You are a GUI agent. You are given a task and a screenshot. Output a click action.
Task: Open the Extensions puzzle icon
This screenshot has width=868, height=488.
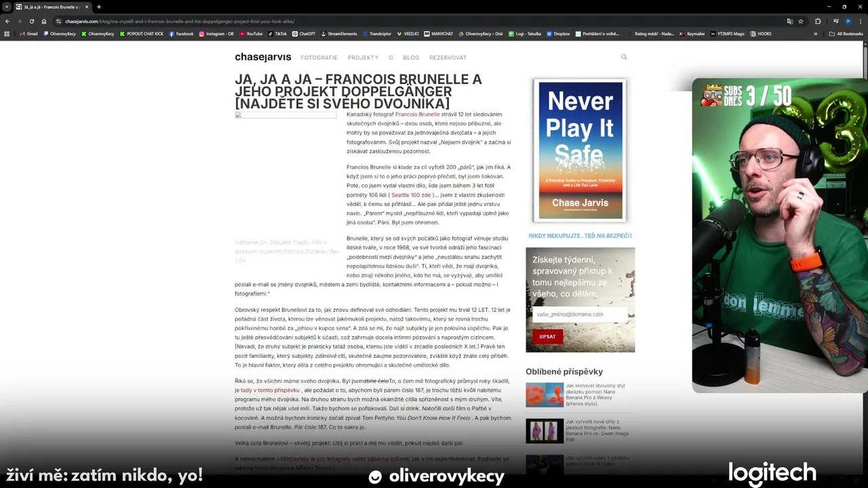point(818,21)
